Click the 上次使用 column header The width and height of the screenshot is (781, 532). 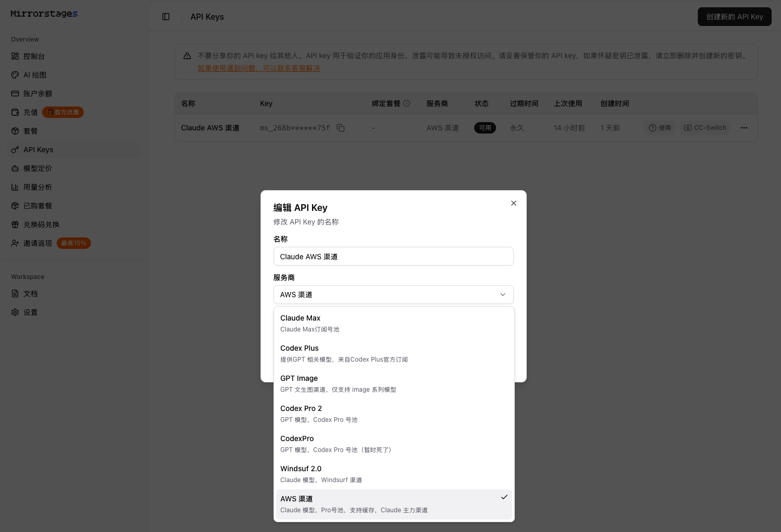pos(568,103)
